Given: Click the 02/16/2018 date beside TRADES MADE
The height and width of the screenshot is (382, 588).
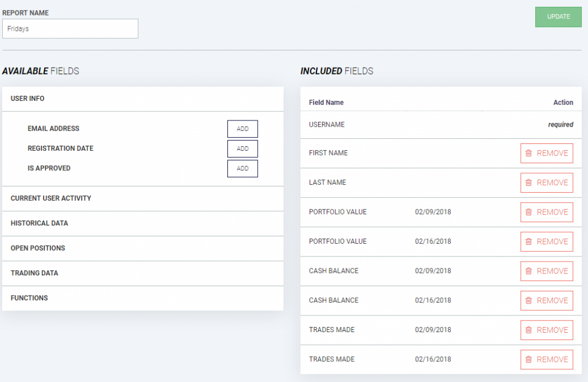Looking at the screenshot, I should pyautogui.click(x=433, y=360).
